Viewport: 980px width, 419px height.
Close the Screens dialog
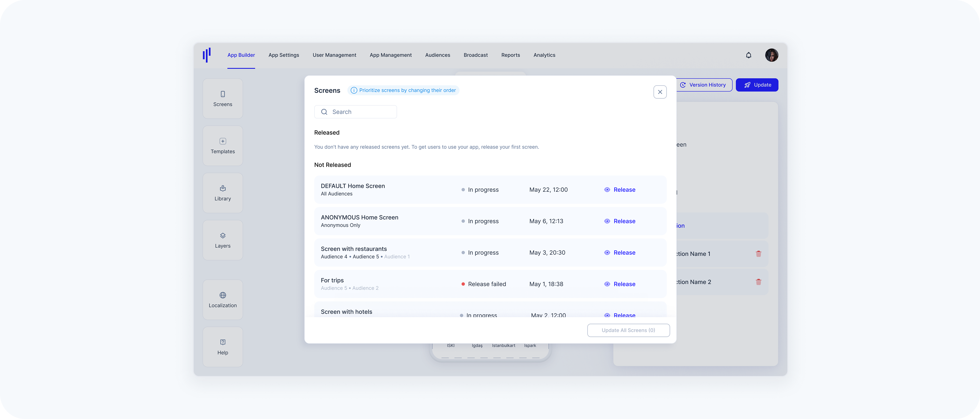(660, 92)
